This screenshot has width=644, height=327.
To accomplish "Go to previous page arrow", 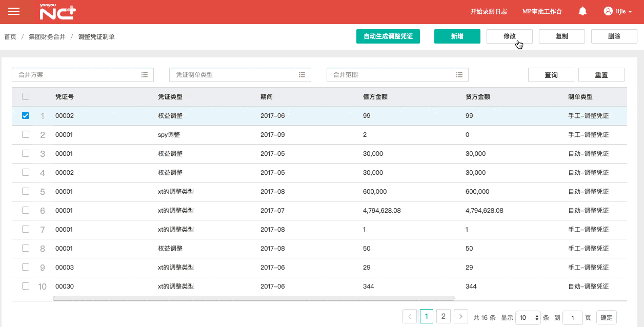I will [x=410, y=316].
